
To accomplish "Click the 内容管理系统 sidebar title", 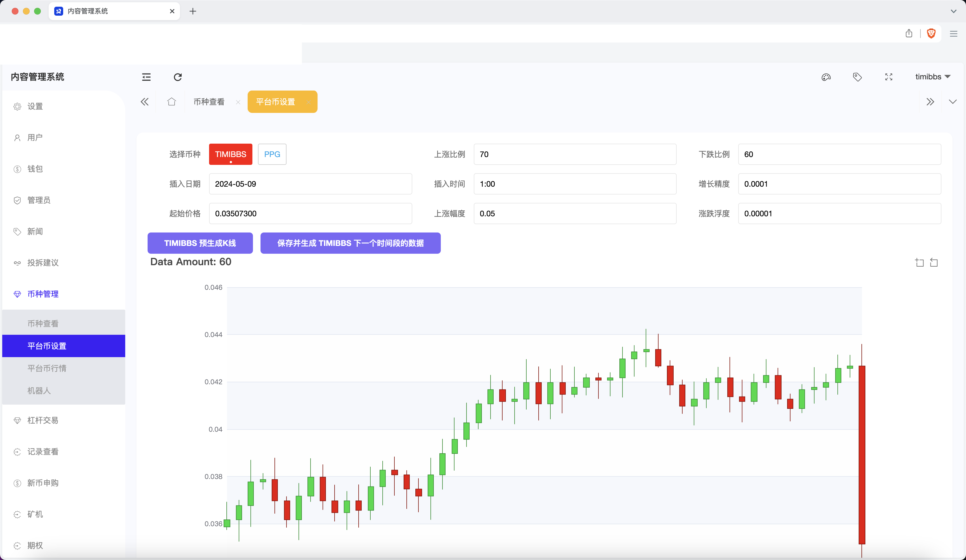I will [37, 77].
